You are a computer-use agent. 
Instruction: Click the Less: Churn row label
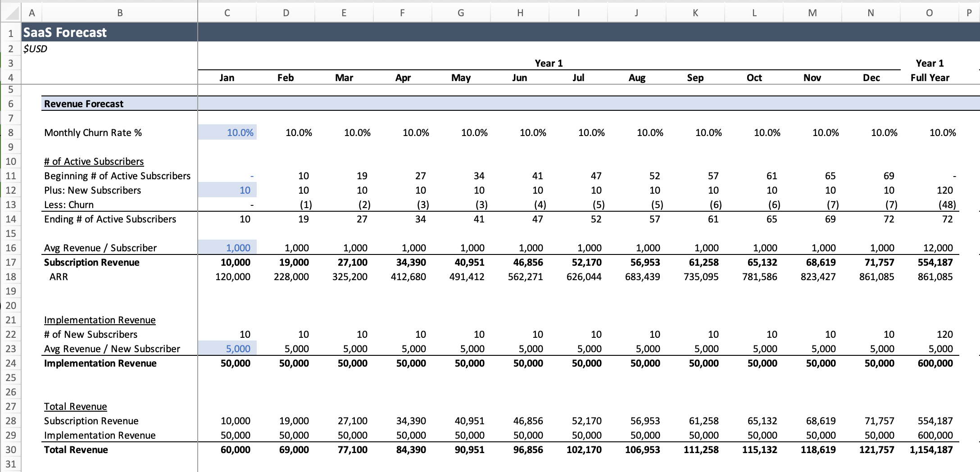pyautogui.click(x=68, y=204)
